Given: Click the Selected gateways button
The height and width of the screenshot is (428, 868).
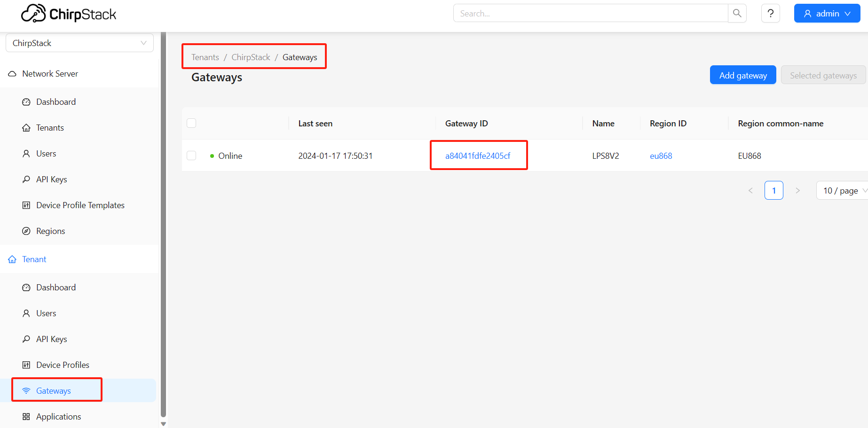Looking at the screenshot, I should coord(823,75).
